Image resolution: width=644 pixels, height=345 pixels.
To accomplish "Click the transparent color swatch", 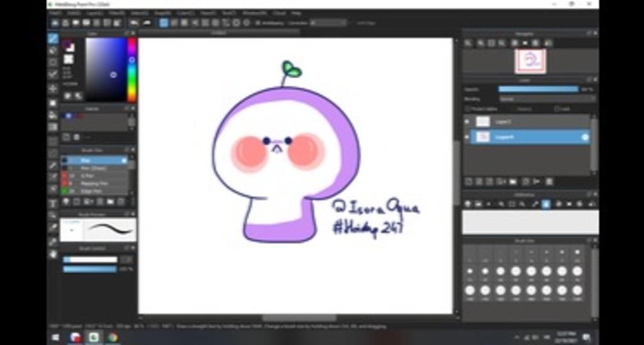I will [68, 60].
